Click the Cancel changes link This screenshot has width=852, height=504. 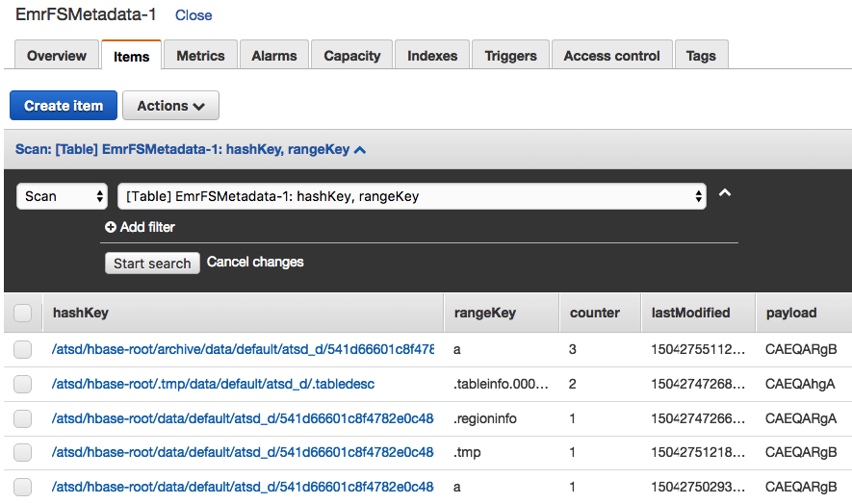tap(255, 262)
